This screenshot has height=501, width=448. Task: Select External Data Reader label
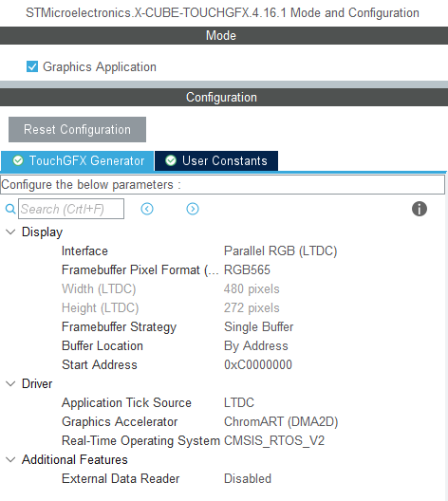click(x=121, y=478)
